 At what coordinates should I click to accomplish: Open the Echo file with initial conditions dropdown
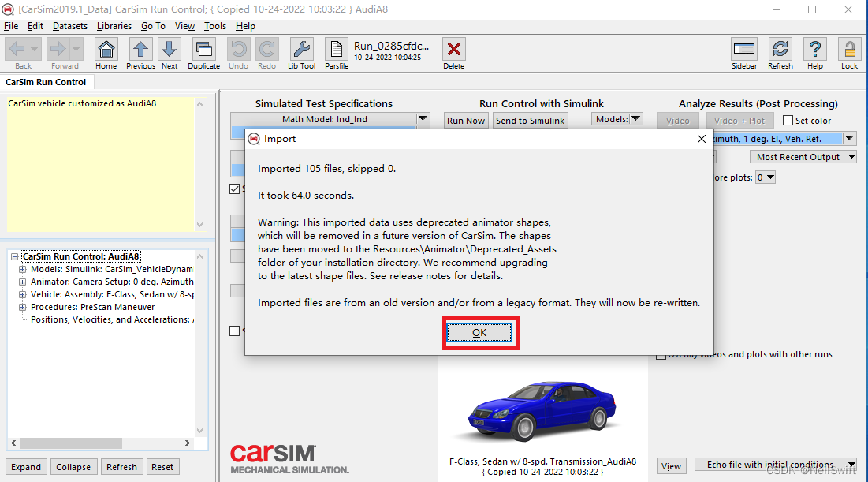[x=776, y=465]
